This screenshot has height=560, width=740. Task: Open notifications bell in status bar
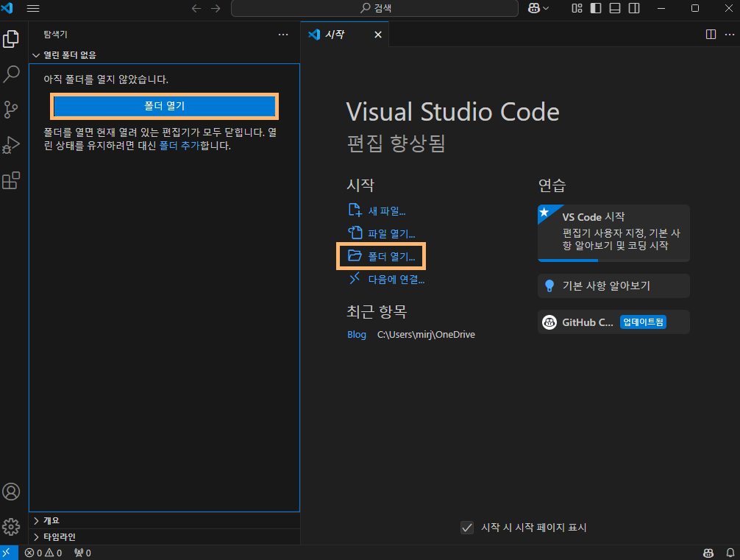pyautogui.click(x=730, y=553)
